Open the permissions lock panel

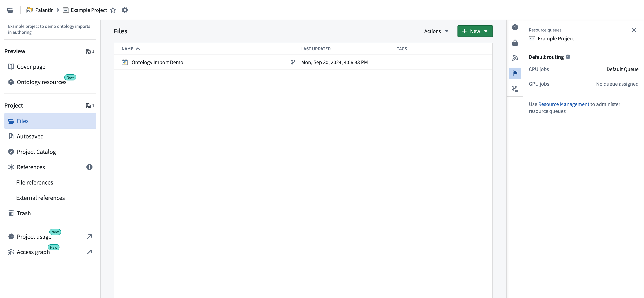pyautogui.click(x=515, y=43)
